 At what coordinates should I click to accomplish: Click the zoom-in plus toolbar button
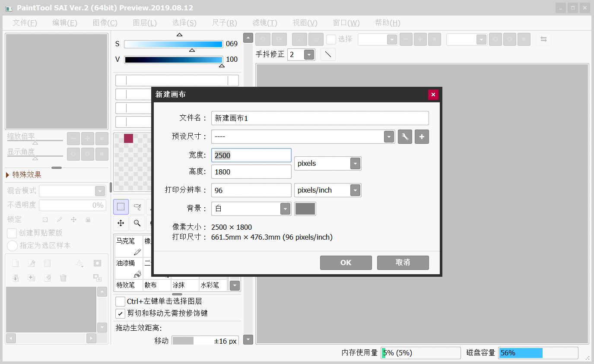coord(420,39)
